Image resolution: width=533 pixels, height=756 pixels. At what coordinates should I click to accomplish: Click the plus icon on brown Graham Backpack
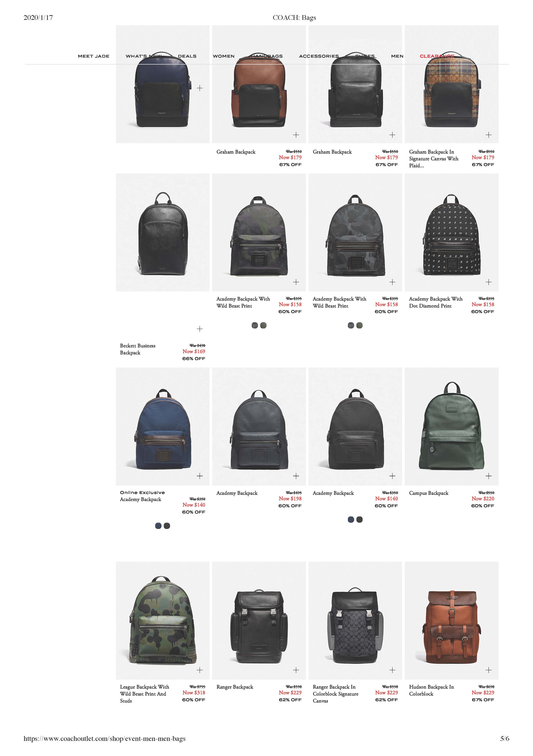tap(296, 135)
